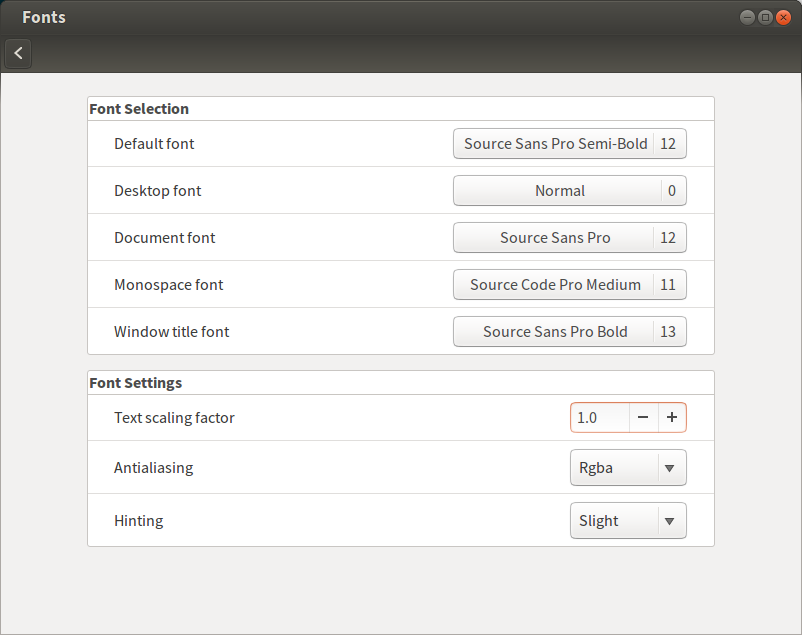Click the Antialiasing dropdown arrow
The height and width of the screenshot is (635, 802).
pyautogui.click(x=670, y=468)
